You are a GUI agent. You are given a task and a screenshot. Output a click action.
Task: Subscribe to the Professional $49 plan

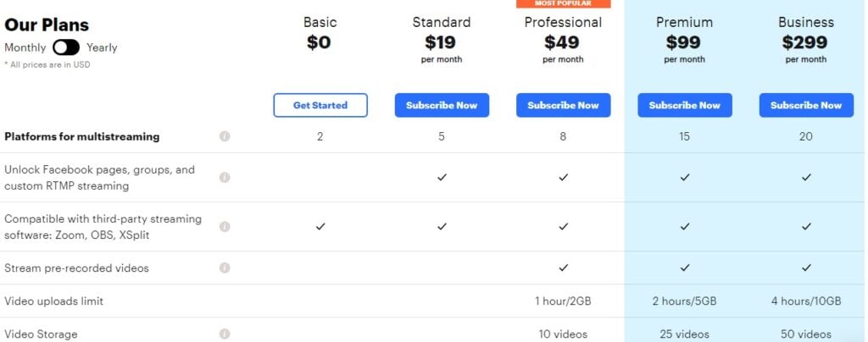(563, 105)
